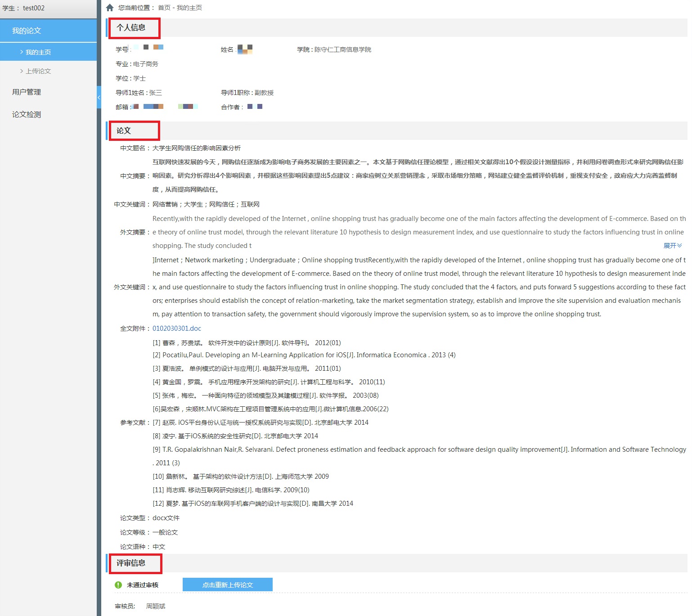Click the green warning status icon
692x616 pixels.
(x=118, y=585)
